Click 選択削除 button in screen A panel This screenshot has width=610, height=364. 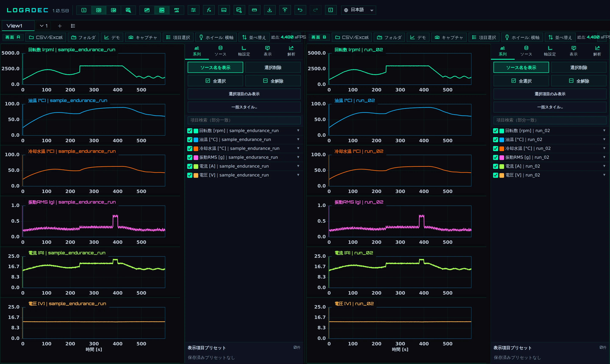click(273, 68)
